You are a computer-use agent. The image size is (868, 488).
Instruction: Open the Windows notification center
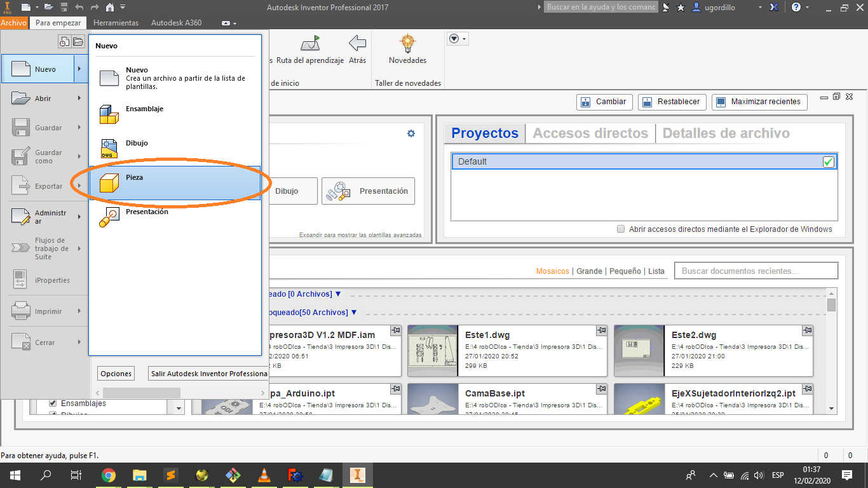point(846,475)
